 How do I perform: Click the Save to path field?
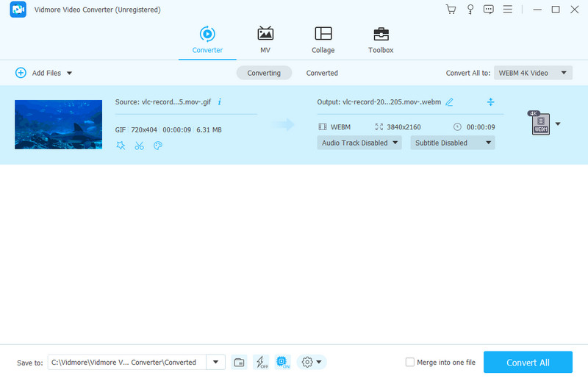(x=126, y=363)
